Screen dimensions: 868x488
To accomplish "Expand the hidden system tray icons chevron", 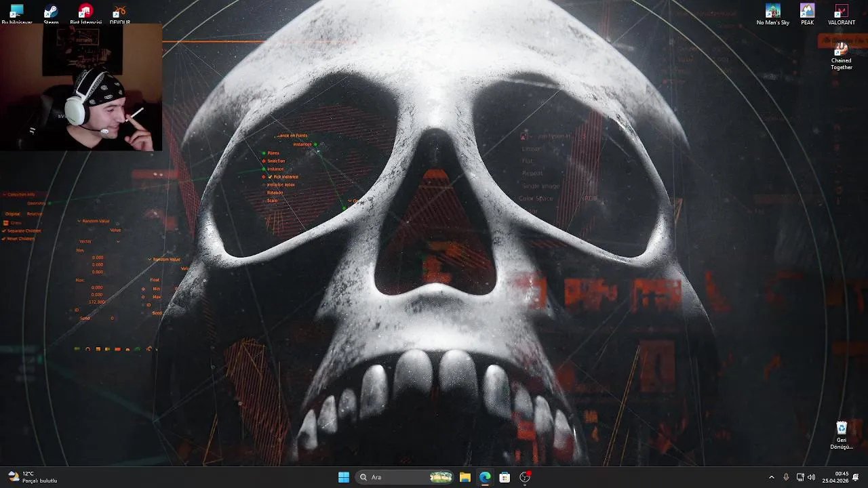I will click(x=771, y=477).
